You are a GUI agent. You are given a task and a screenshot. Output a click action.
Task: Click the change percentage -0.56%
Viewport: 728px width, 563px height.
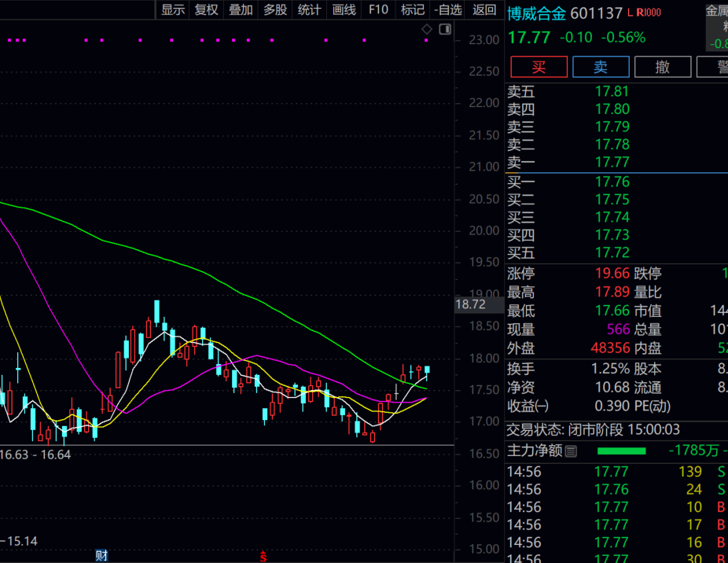[623, 38]
